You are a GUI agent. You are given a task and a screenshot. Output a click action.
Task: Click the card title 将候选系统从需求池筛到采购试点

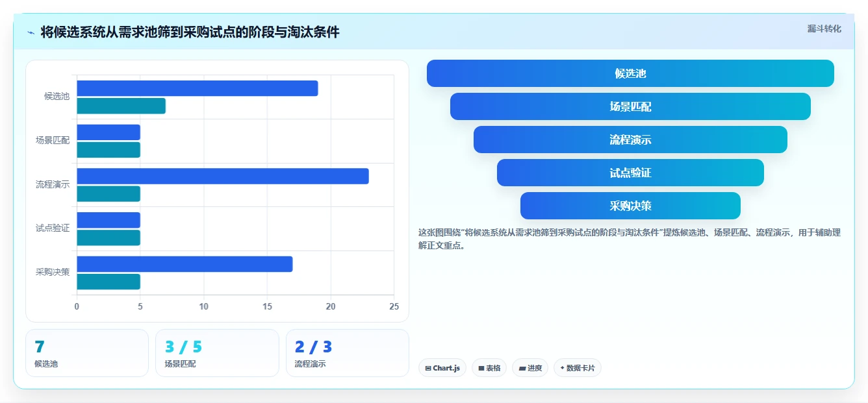[190, 32]
